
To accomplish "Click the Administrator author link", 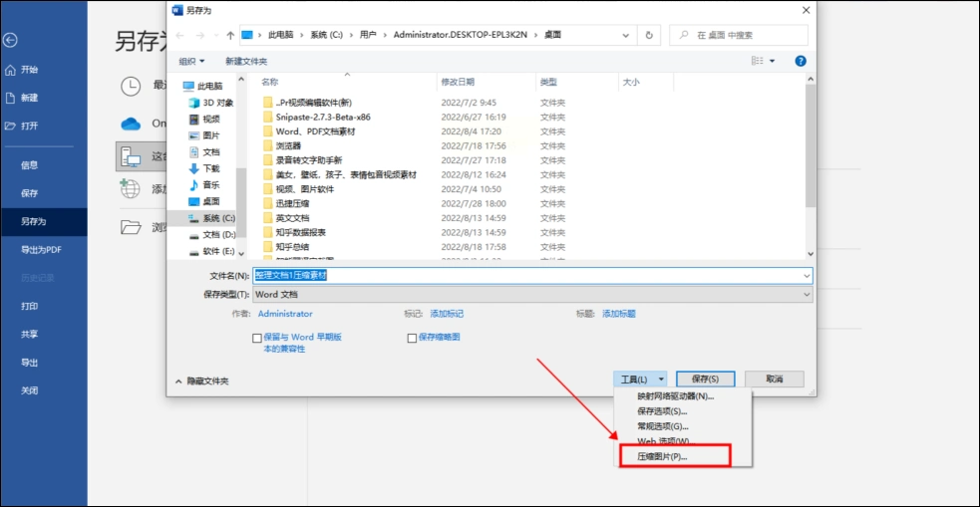I will point(285,314).
